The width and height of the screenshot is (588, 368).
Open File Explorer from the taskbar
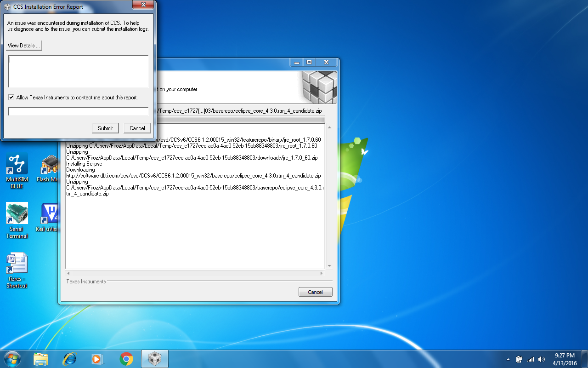[x=40, y=359]
